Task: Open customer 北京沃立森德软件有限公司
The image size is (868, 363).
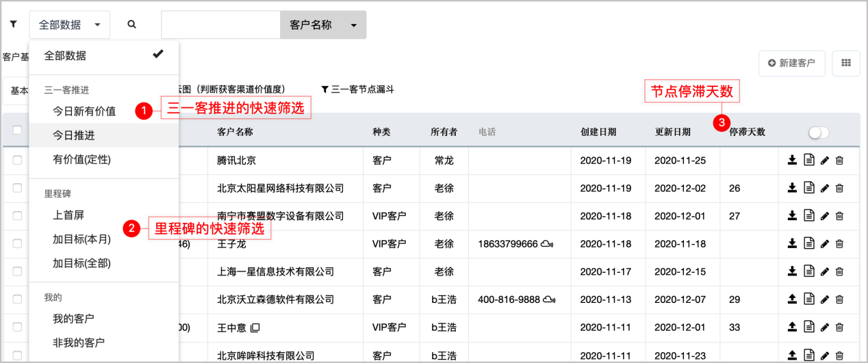Action: click(x=275, y=299)
